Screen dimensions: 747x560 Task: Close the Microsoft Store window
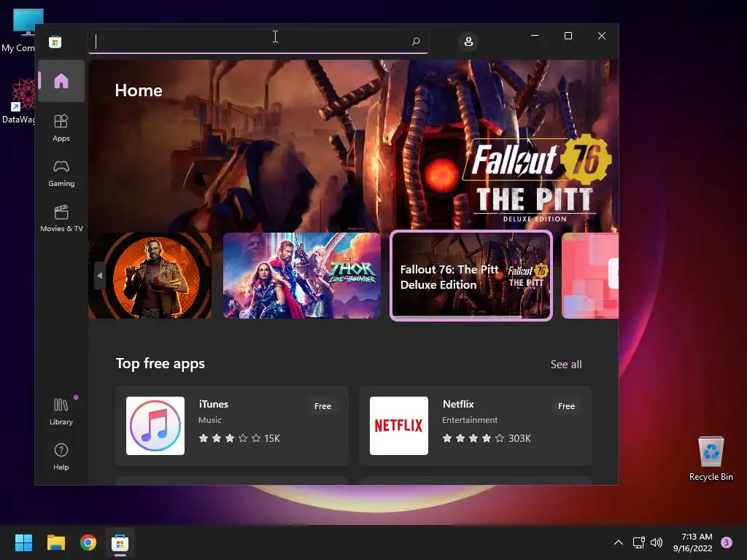click(602, 36)
